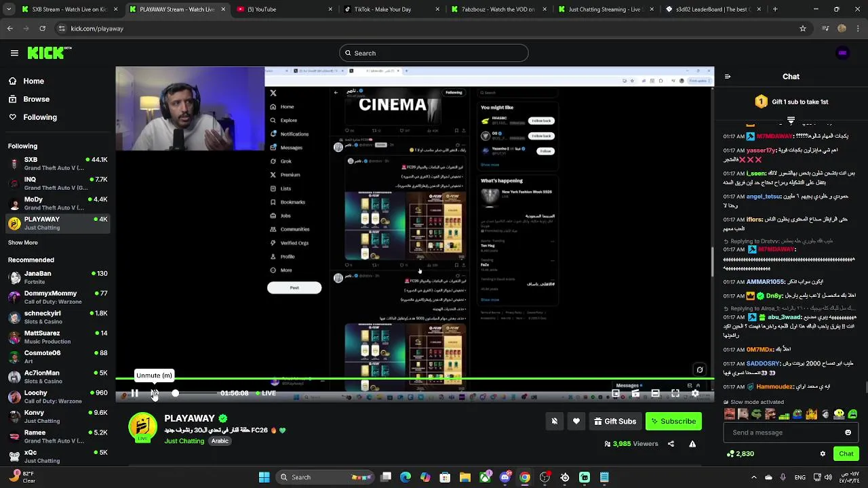868x488 pixels.
Task: Toggle theater mode
Action: click(x=655, y=393)
